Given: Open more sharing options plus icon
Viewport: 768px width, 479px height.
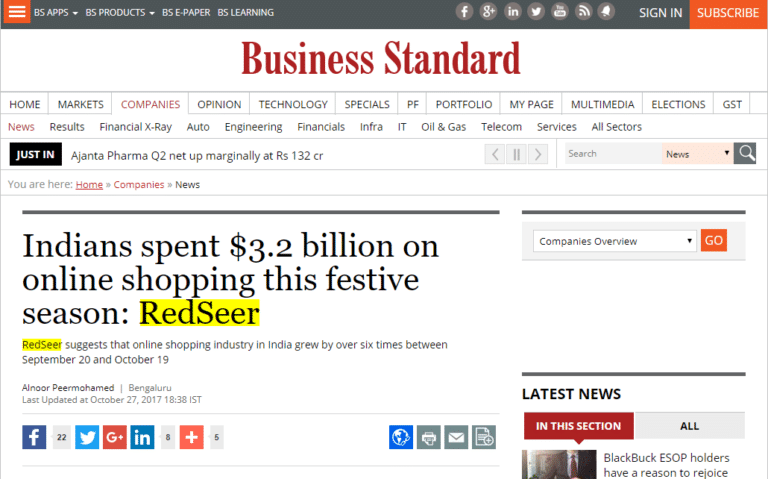Looking at the screenshot, I should tap(192, 437).
